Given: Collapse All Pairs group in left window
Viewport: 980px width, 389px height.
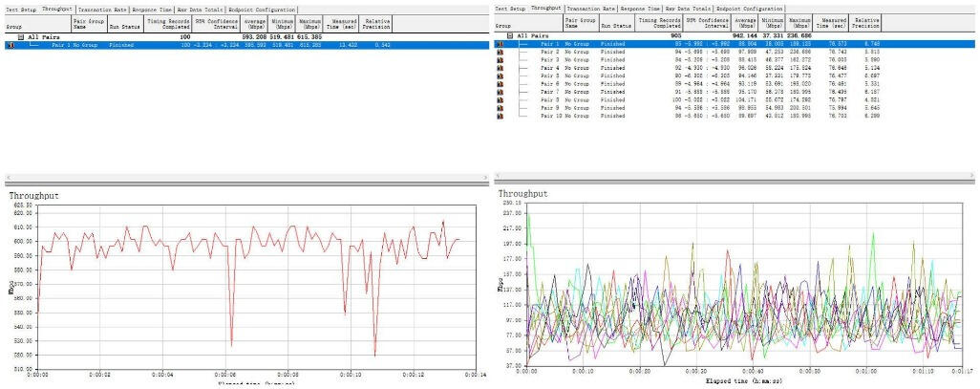Looking at the screenshot, I should (22, 37).
